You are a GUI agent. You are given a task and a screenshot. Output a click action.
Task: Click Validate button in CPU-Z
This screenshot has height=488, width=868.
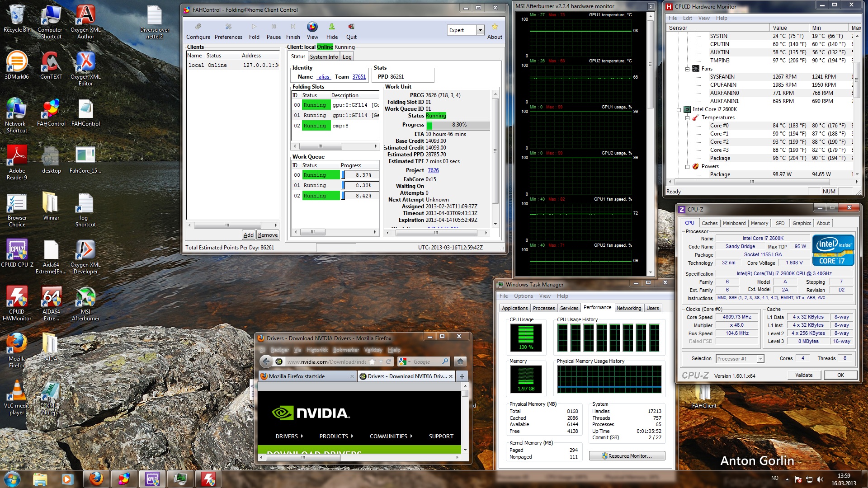804,375
